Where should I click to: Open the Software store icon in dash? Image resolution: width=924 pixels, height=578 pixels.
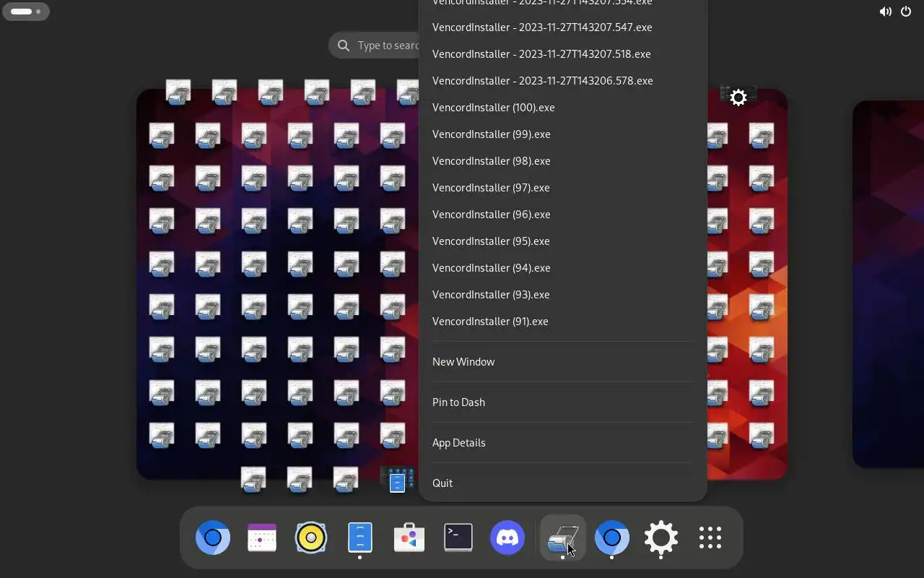tap(409, 538)
